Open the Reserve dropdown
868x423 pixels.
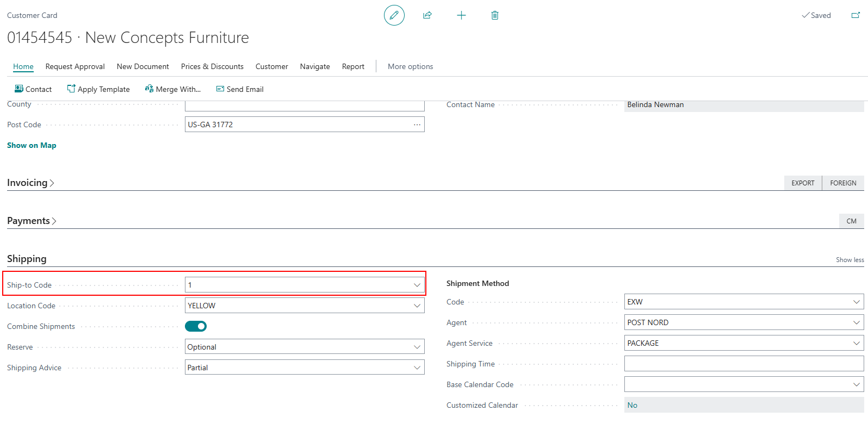tap(417, 347)
